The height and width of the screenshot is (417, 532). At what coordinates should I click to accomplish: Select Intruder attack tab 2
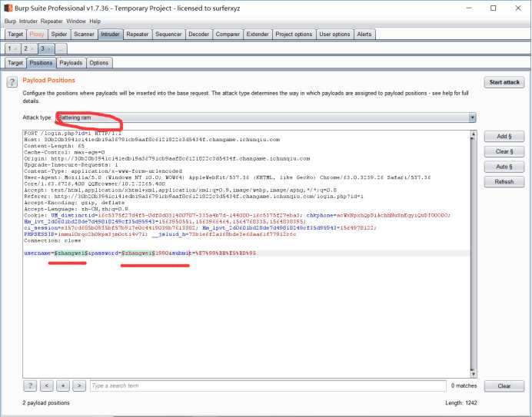tap(29, 49)
